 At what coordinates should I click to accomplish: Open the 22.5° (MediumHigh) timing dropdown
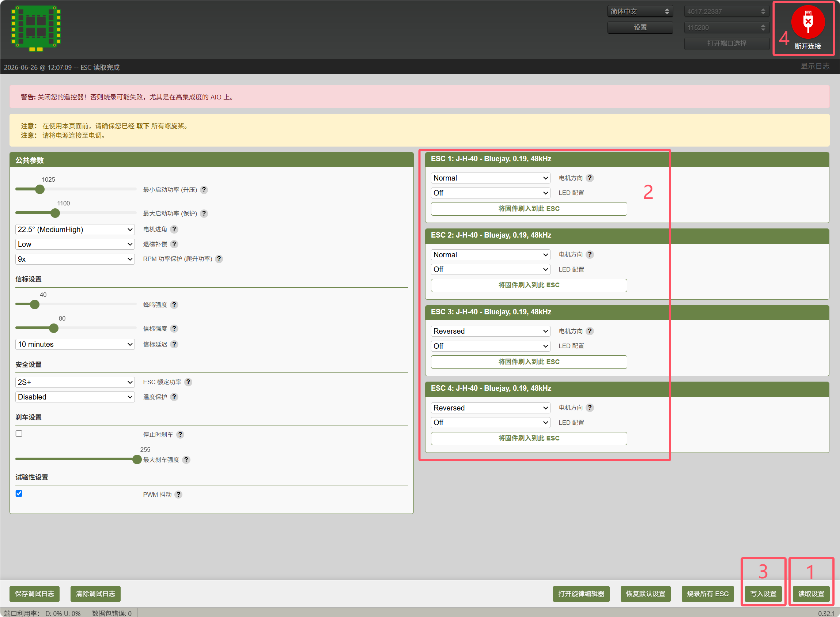[75, 229]
